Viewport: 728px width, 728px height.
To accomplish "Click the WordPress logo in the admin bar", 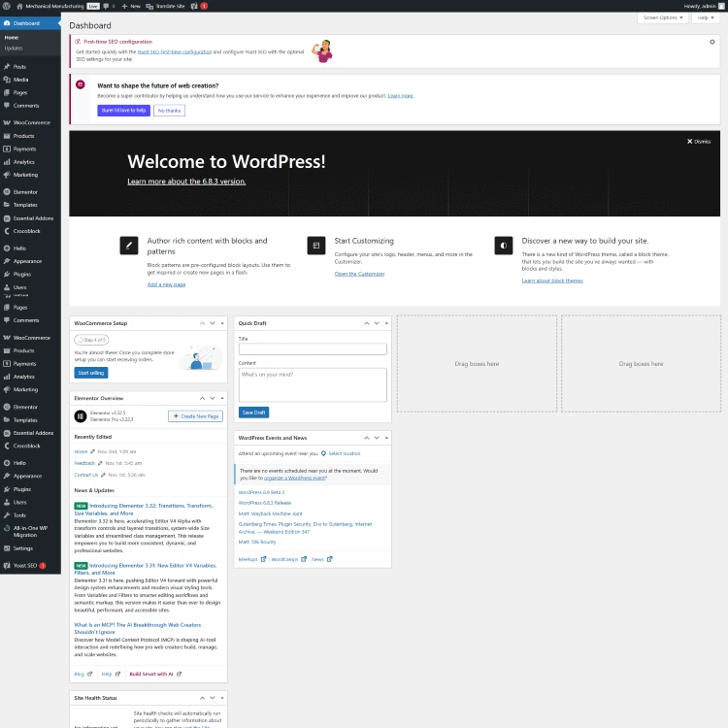I will [x=7, y=5].
